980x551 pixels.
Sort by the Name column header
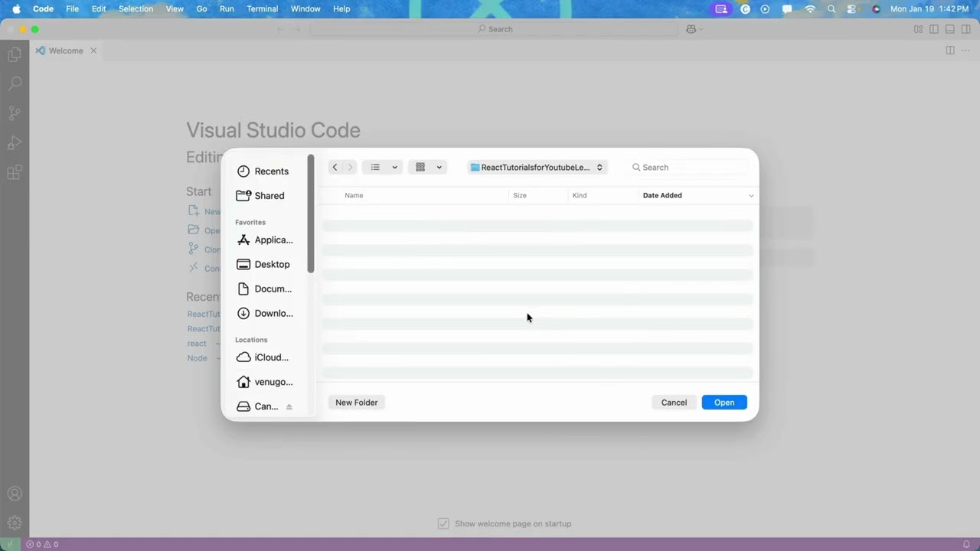click(354, 195)
